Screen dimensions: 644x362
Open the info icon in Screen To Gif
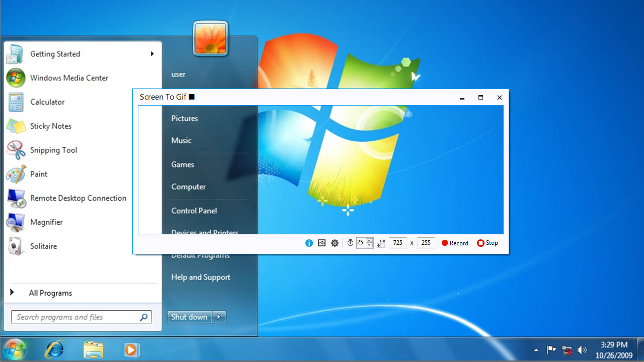[309, 243]
